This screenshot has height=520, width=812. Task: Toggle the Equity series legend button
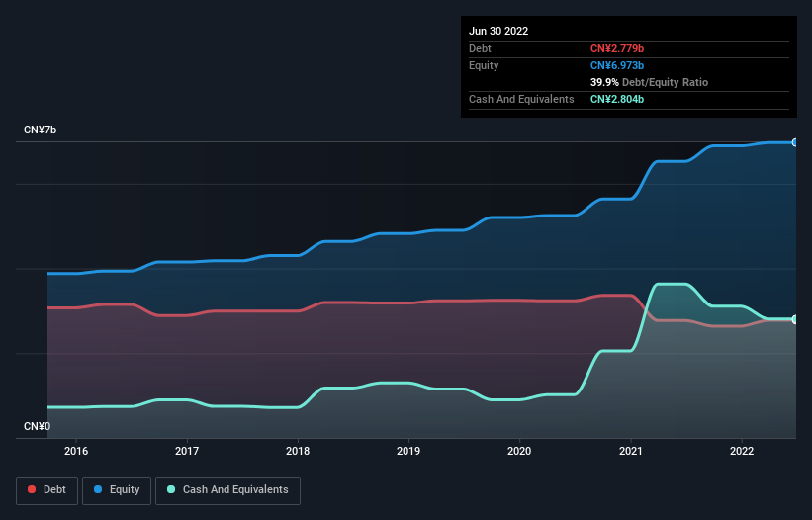117,490
